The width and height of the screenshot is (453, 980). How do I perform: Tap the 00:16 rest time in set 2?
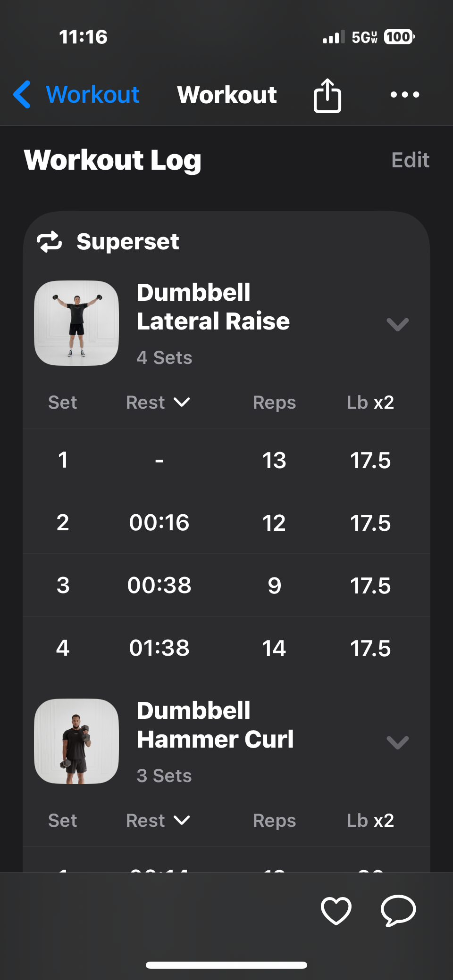[x=159, y=523]
